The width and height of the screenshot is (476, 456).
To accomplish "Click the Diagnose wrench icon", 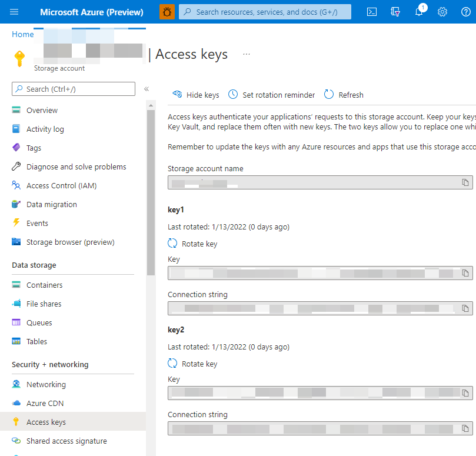I will point(16,167).
